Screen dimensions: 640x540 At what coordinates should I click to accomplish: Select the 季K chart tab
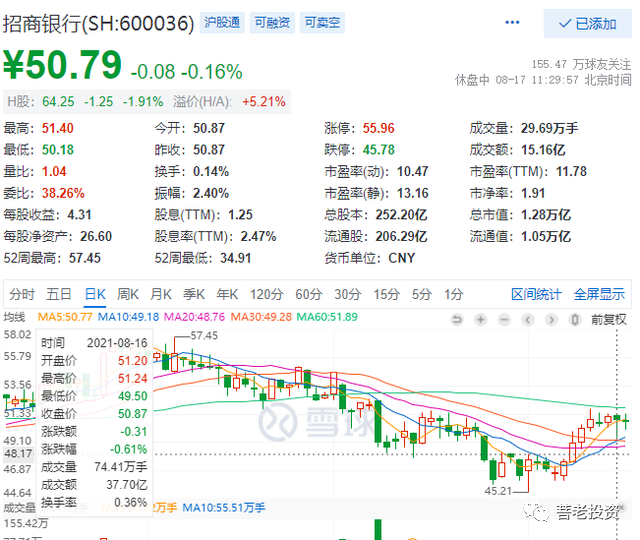point(194,294)
